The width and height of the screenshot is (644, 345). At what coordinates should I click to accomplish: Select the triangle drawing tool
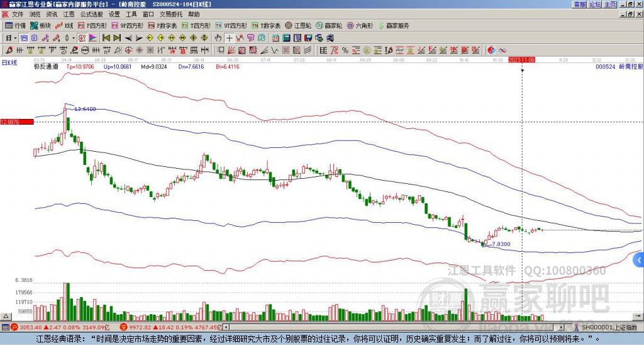[118, 50]
